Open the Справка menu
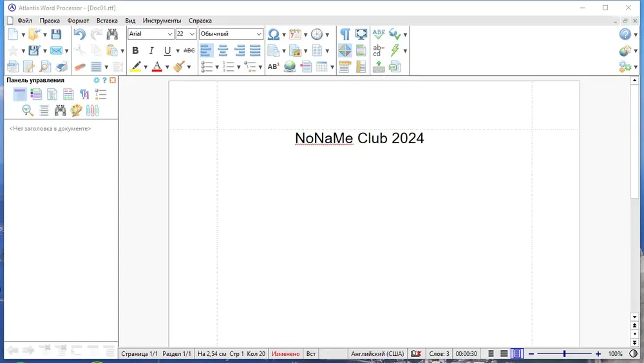This screenshot has height=363, width=644. pos(200,21)
